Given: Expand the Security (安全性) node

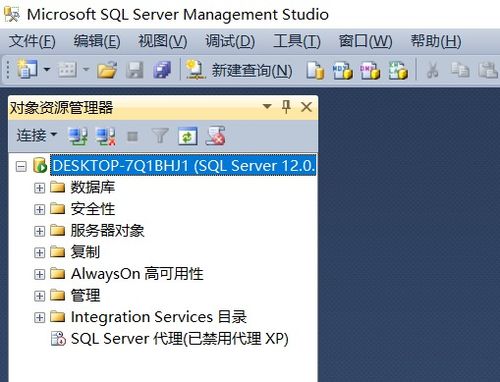Looking at the screenshot, I should 39,209.
